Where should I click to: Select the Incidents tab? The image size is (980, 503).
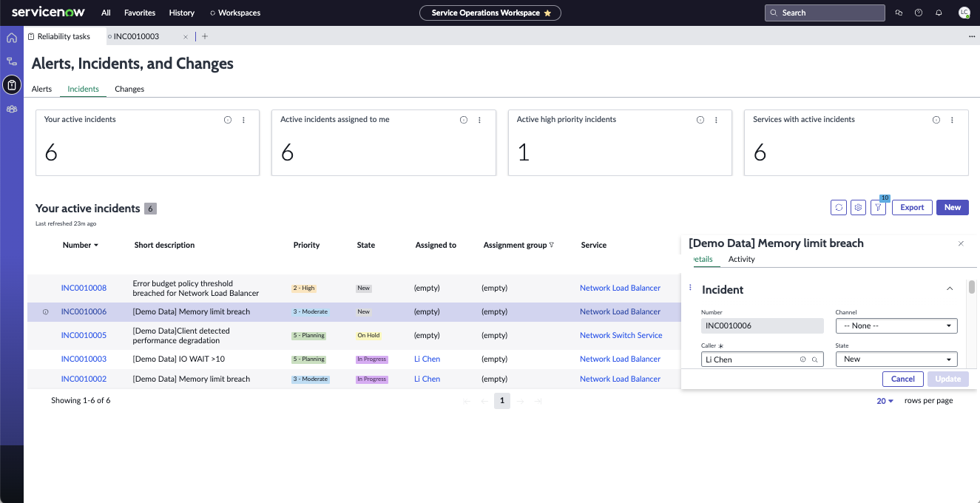(83, 89)
